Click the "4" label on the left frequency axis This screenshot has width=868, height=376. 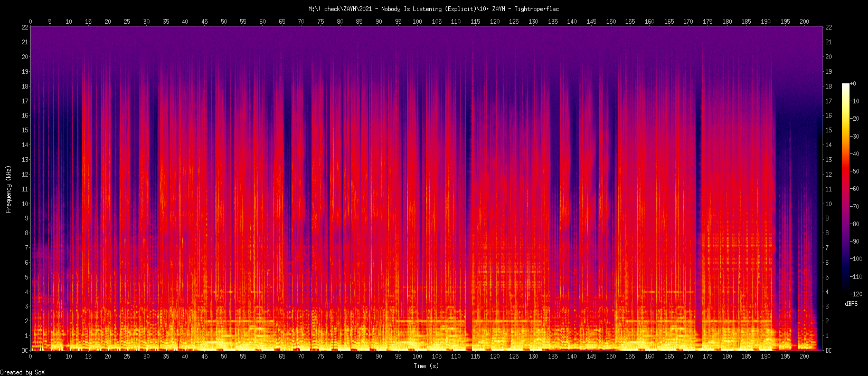[x=26, y=292]
